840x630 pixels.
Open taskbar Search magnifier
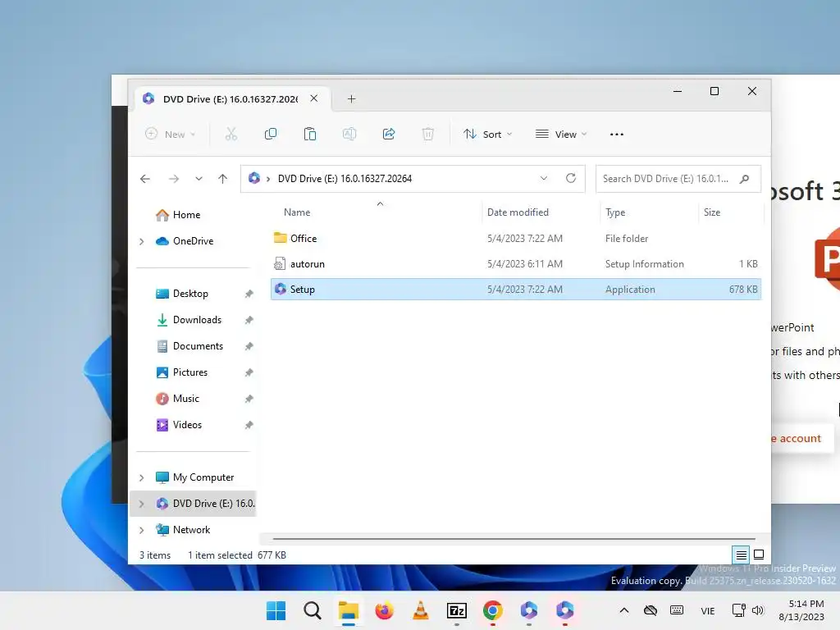tap(313, 610)
